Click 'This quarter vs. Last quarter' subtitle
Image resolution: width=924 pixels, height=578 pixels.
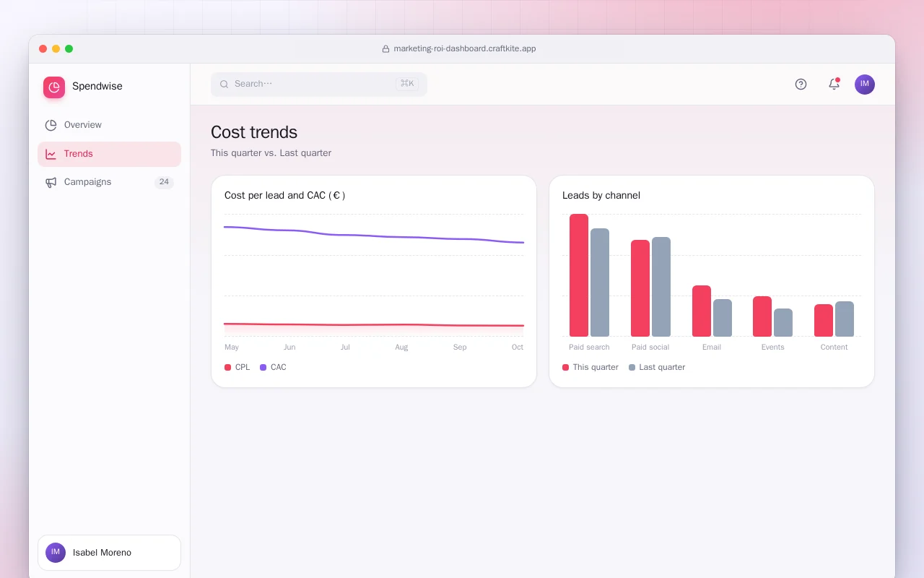click(271, 153)
